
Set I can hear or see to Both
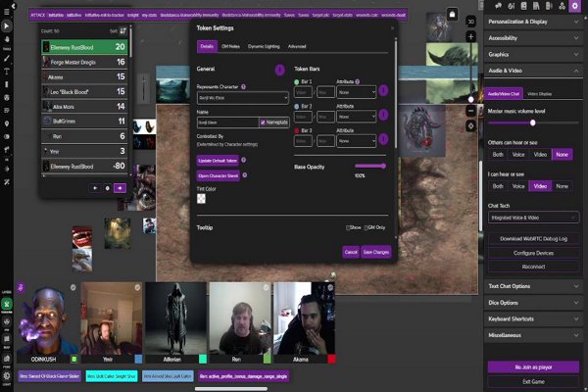498,186
